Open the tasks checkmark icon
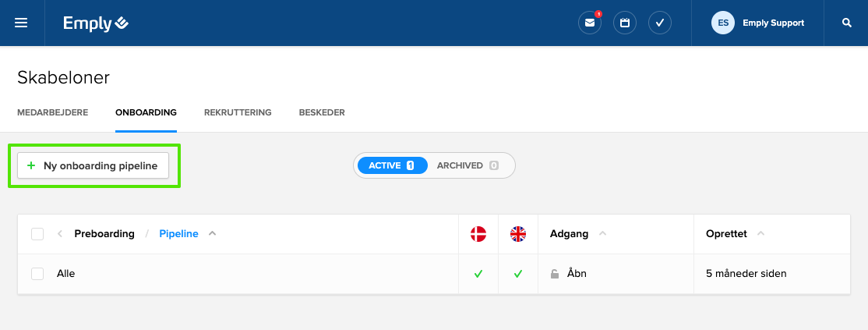 660,23
